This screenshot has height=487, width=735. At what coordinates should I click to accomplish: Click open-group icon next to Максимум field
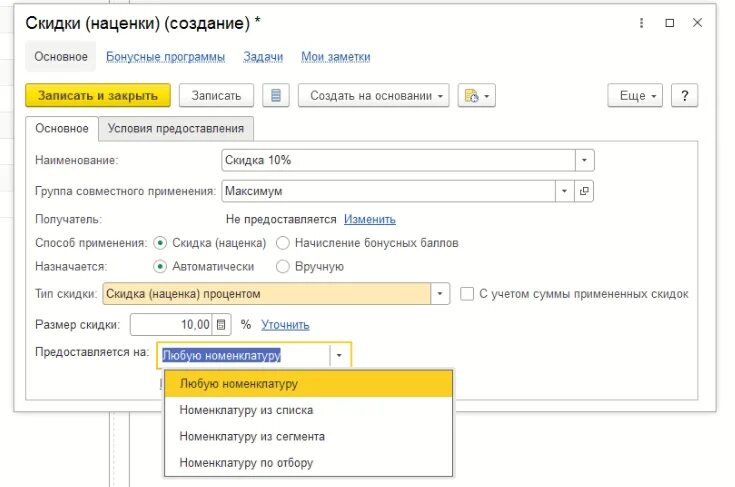click(x=585, y=190)
